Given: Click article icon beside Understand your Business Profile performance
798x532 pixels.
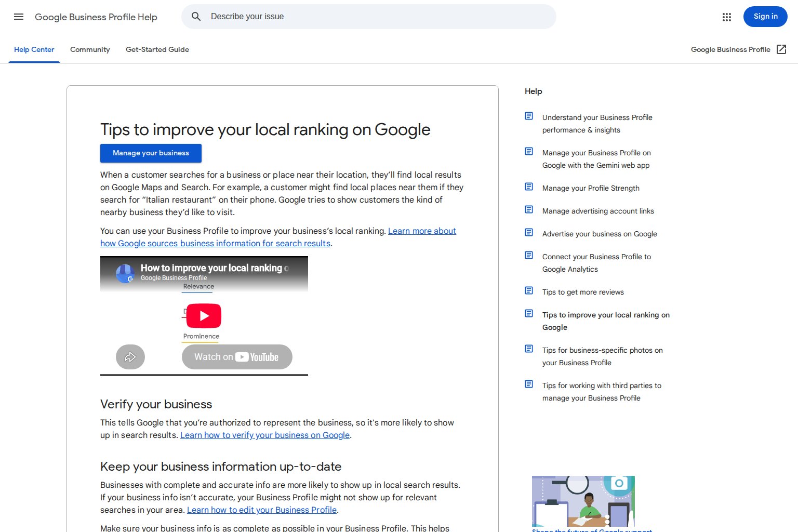Looking at the screenshot, I should pos(529,116).
